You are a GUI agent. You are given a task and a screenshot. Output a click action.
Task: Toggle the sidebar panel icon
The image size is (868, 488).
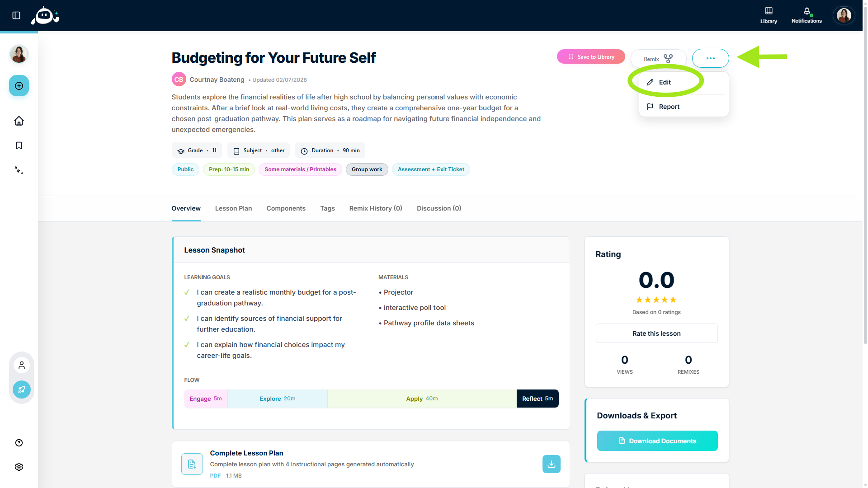point(16,15)
